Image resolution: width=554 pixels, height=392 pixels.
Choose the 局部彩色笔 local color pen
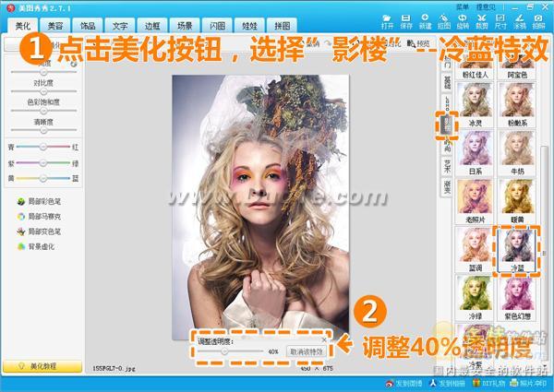(39, 201)
